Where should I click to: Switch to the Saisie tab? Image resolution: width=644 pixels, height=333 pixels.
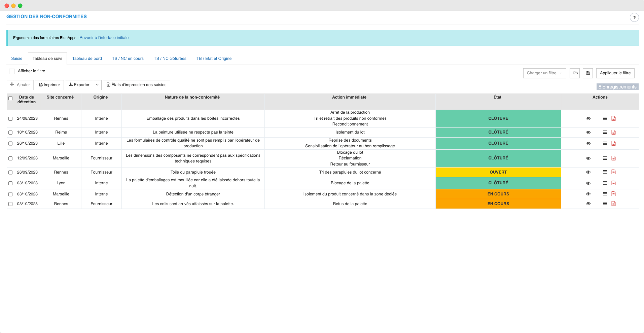tap(17, 59)
